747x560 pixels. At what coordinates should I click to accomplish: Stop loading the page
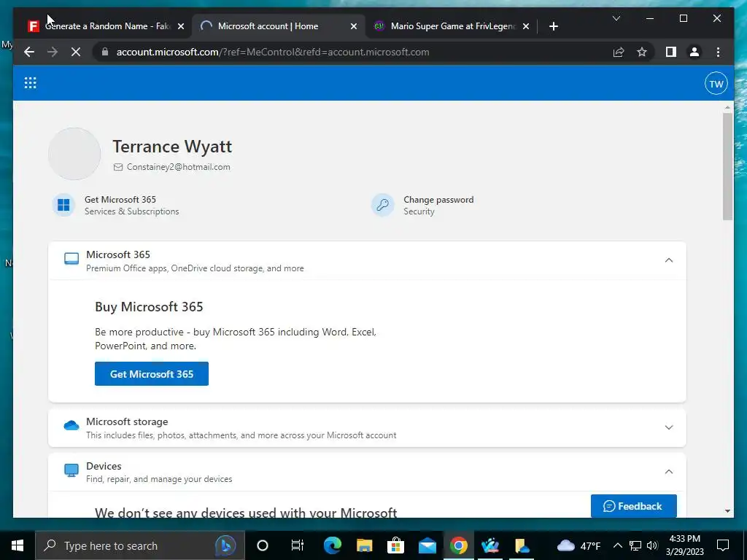[76, 52]
